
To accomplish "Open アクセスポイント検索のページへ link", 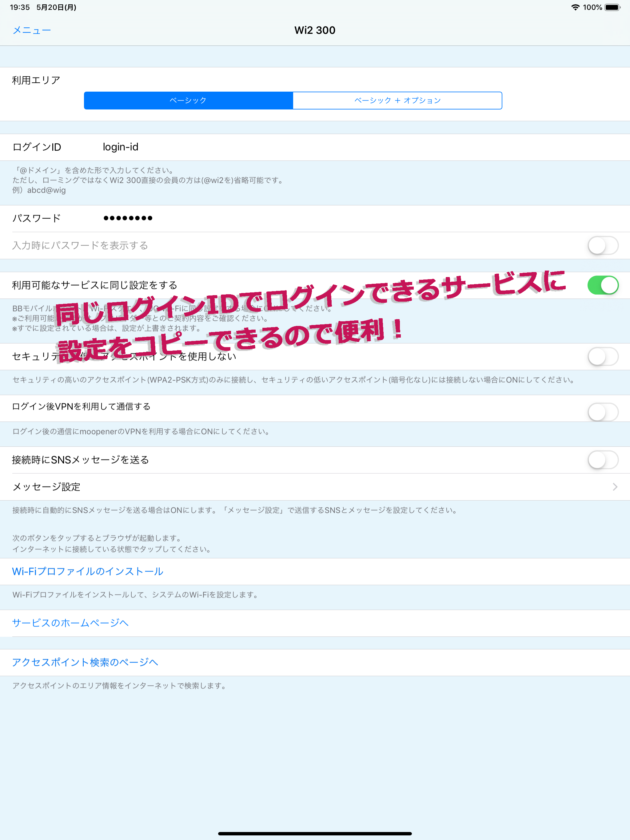I will click(x=85, y=663).
